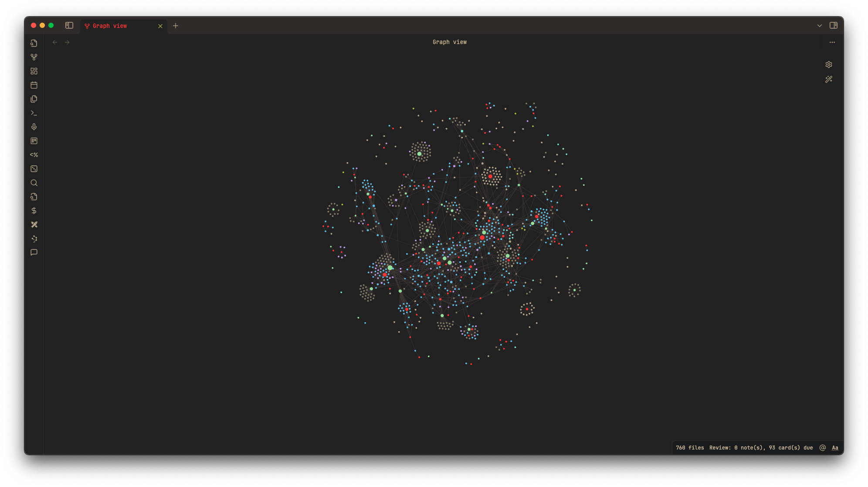Toggle the right sidebar panel
The image size is (868, 487).
click(834, 25)
